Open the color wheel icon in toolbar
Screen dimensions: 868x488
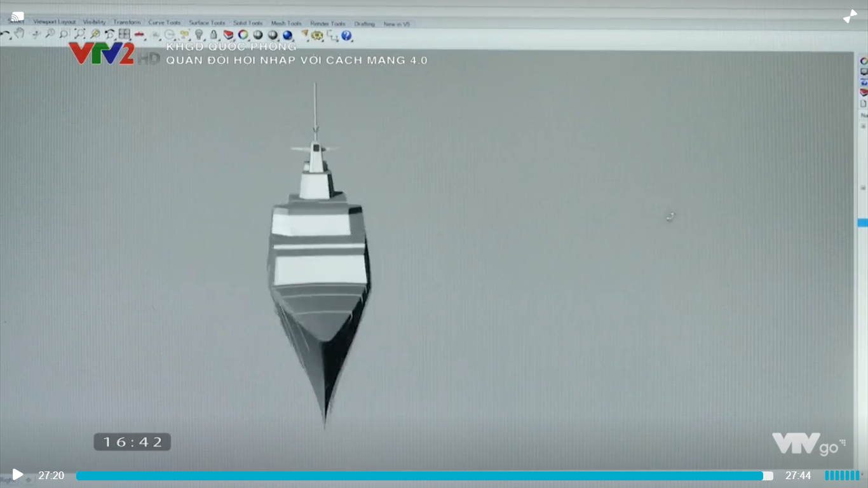click(x=243, y=35)
